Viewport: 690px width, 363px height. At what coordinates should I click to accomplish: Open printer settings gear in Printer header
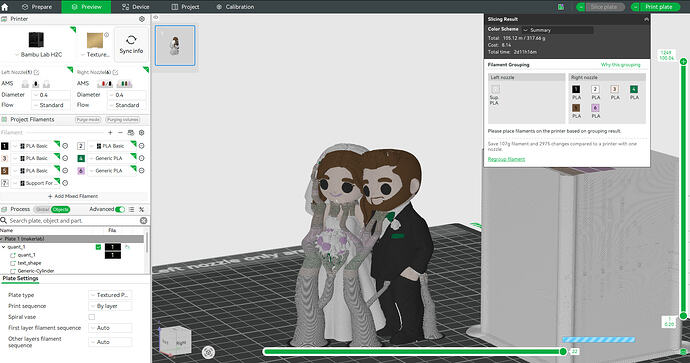(x=142, y=19)
